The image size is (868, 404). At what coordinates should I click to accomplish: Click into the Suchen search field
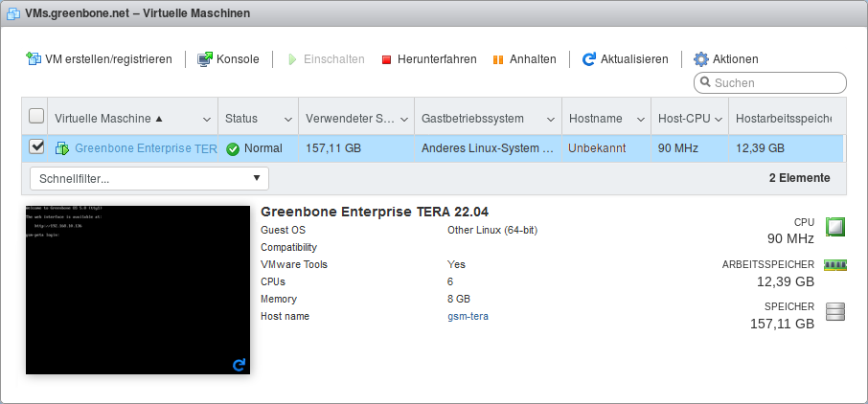coord(776,83)
